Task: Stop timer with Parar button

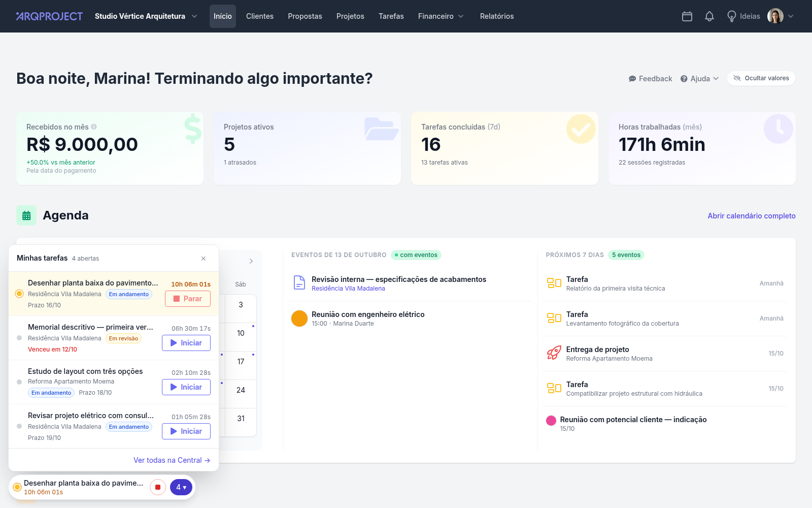Action: (x=188, y=299)
